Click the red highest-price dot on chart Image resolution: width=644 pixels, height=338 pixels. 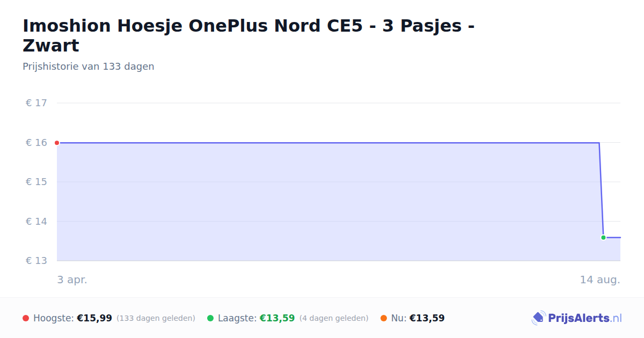(57, 143)
